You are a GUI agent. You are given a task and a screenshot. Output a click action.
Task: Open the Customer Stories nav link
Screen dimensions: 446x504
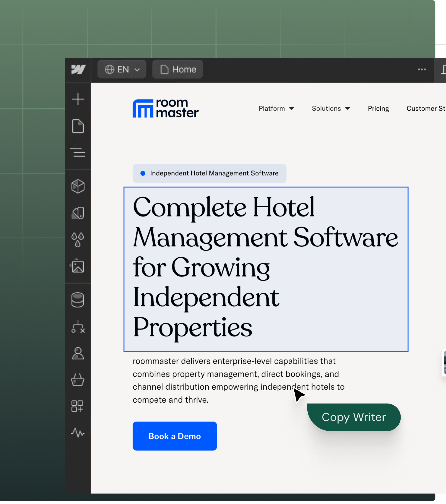pyautogui.click(x=426, y=109)
